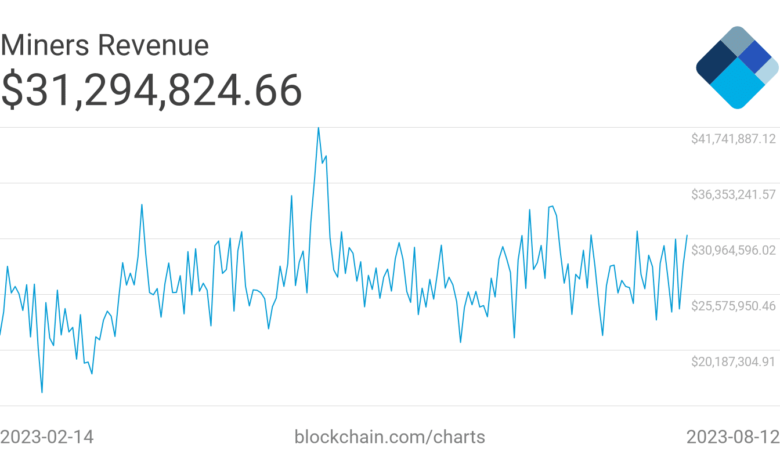
Task: Click the $41,741,887.12 axis label
Action: click(733, 138)
